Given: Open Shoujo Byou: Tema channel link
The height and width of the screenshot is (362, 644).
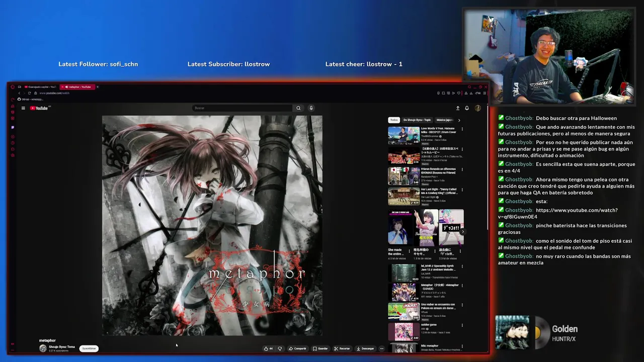Looking at the screenshot, I should (61, 347).
